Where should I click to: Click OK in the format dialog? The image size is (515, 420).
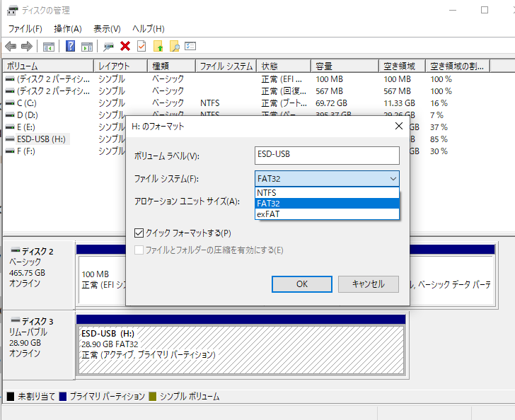coord(302,284)
